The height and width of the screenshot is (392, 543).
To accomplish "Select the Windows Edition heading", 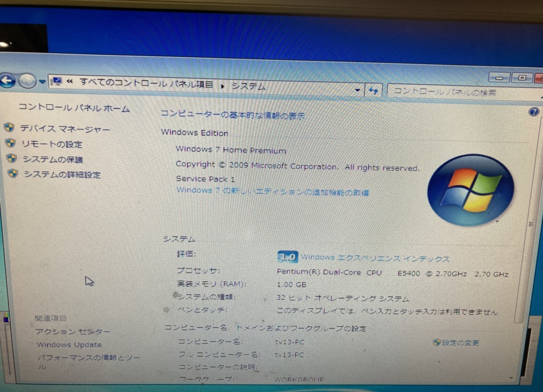I will (x=195, y=133).
